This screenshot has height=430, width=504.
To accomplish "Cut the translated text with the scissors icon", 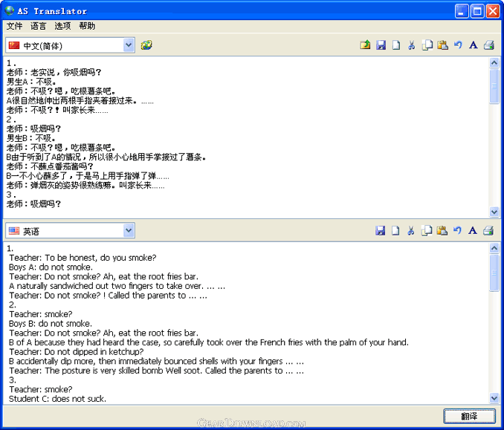I will coord(411,230).
